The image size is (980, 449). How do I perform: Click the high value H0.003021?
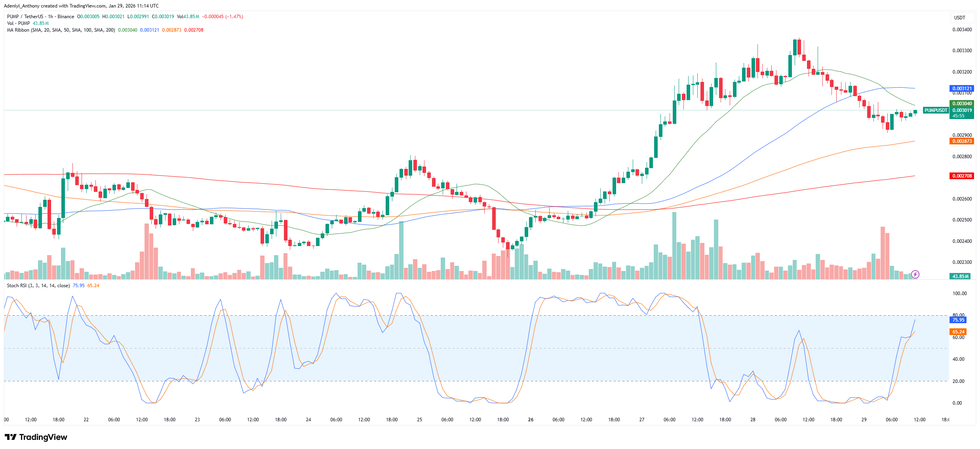pyautogui.click(x=113, y=17)
